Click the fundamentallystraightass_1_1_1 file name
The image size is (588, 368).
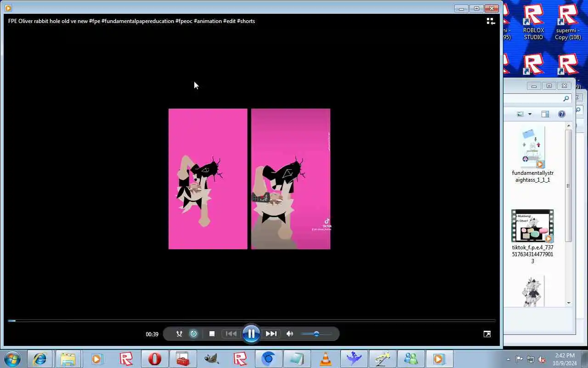[533, 176]
